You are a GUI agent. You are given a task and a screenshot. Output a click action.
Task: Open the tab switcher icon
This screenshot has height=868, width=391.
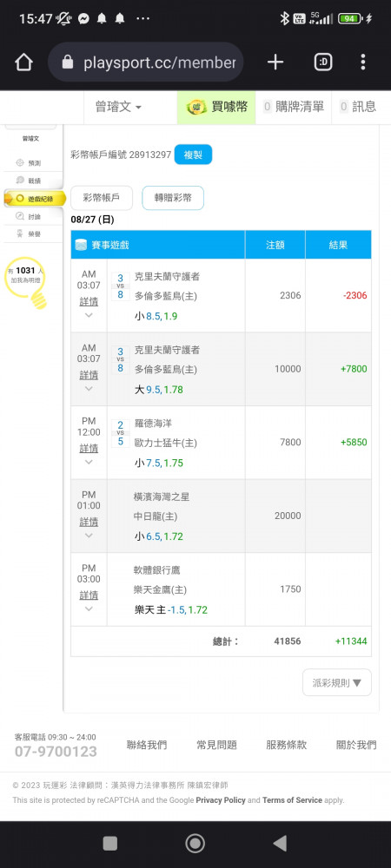pyautogui.click(x=323, y=62)
